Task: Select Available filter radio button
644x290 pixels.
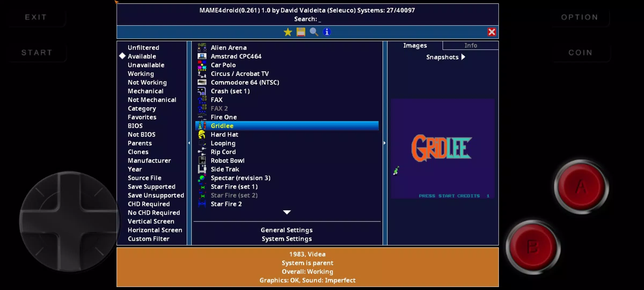Action: click(122, 56)
